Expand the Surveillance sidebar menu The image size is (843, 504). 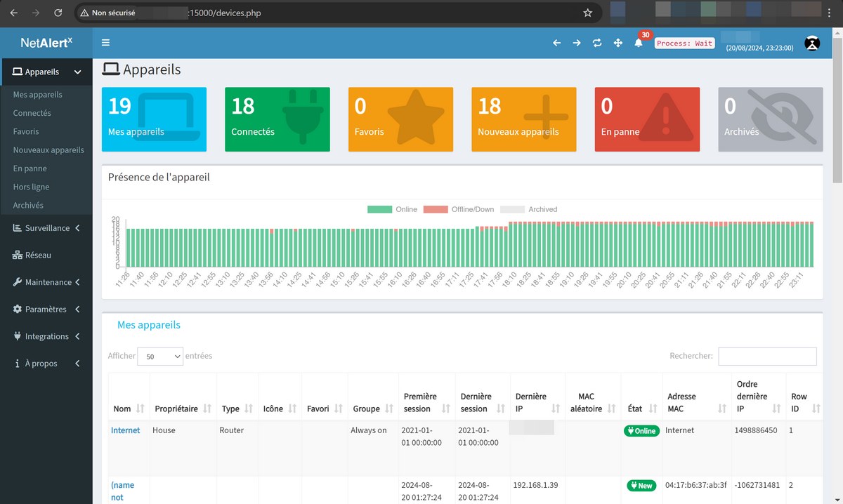(x=46, y=228)
